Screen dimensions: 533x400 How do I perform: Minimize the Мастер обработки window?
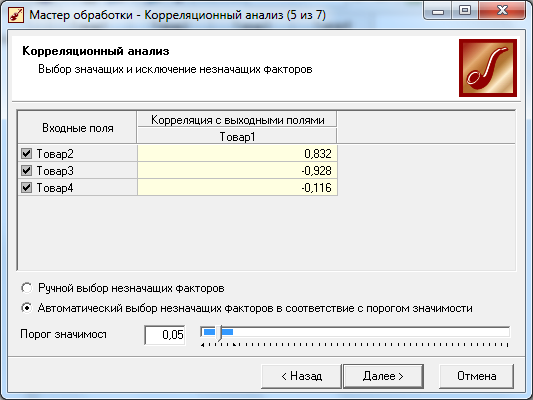(438, 11)
